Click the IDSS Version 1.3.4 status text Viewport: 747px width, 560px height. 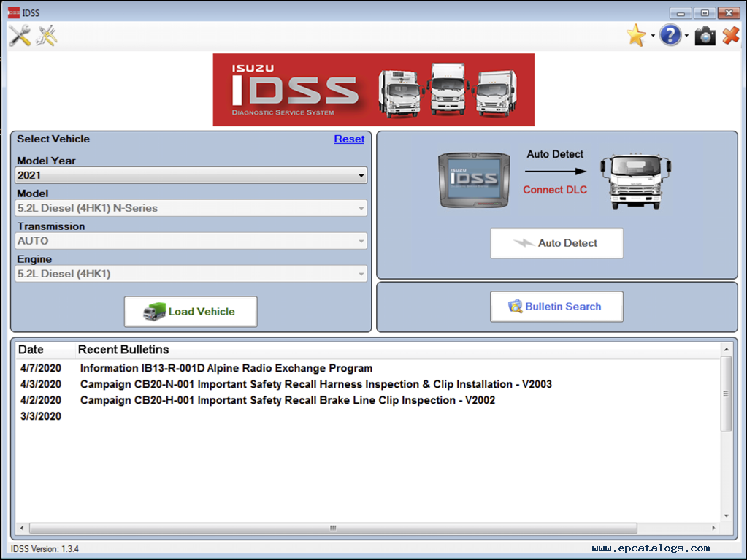point(45,548)
